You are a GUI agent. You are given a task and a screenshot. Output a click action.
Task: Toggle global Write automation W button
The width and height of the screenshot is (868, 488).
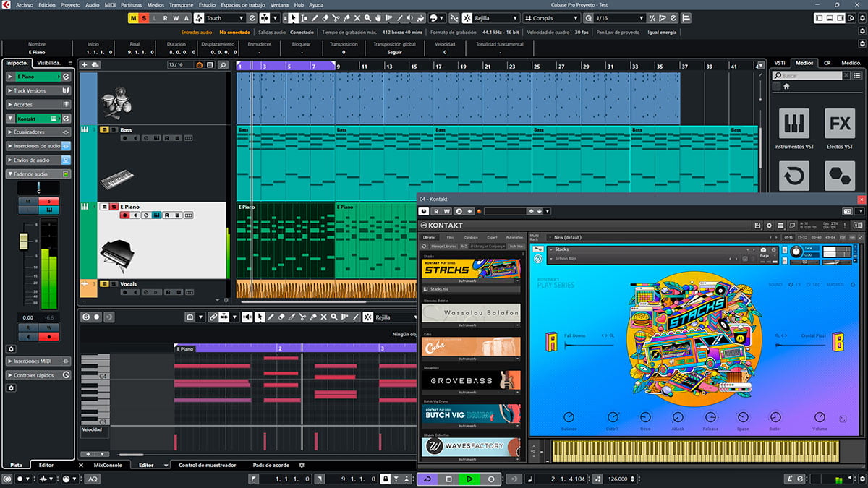[176, 18]
